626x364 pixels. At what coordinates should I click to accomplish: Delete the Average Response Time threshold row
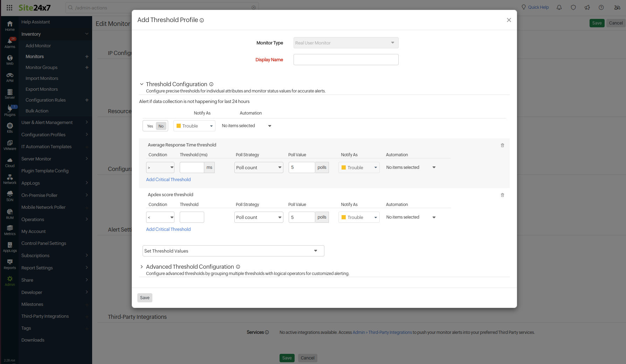(502, 145)
